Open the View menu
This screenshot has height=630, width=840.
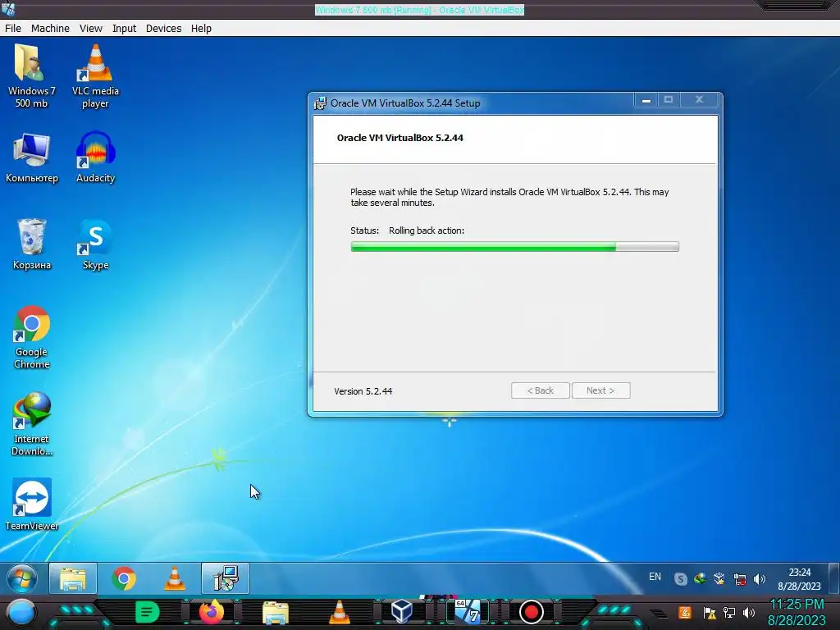coord(90,29)
